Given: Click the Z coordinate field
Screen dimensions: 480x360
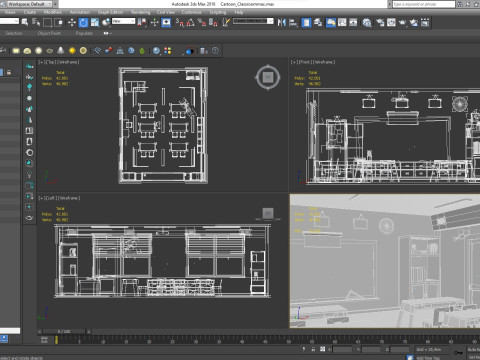Looking at the screenshot, I should coord(400,350).
